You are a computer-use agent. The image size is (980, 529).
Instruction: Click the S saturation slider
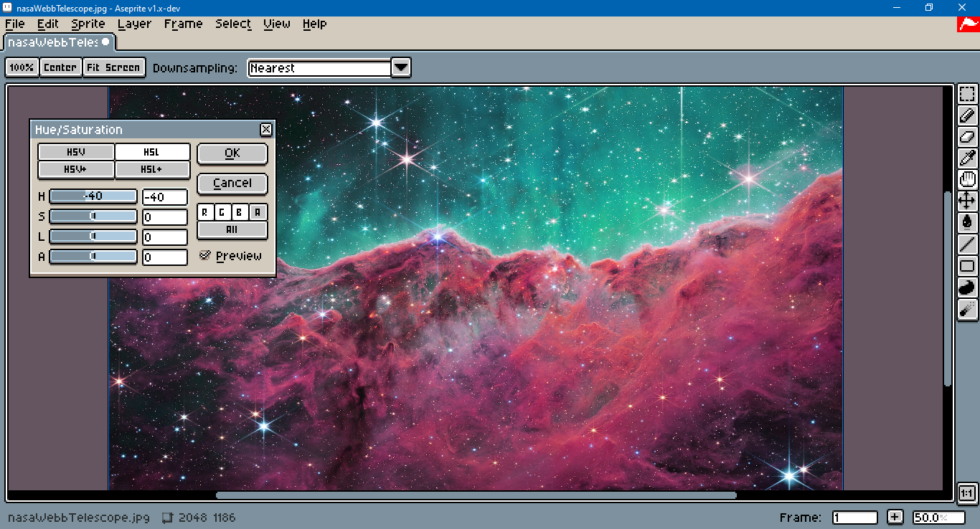(93, 216)
